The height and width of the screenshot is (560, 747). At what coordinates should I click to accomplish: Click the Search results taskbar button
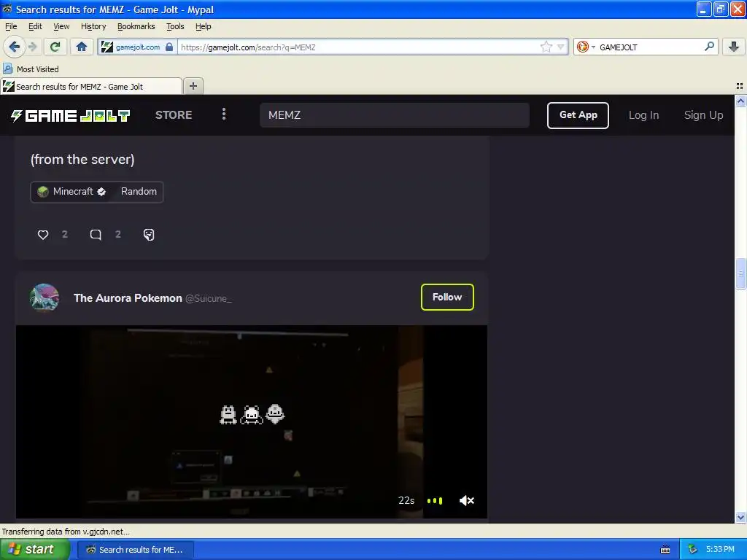tap(135, 550)
